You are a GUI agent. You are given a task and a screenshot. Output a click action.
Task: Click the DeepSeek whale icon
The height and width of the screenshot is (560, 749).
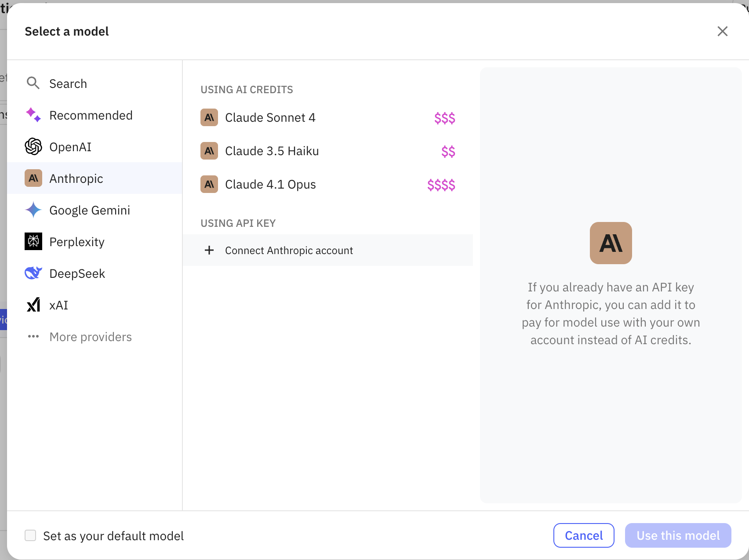click(33, 273)
